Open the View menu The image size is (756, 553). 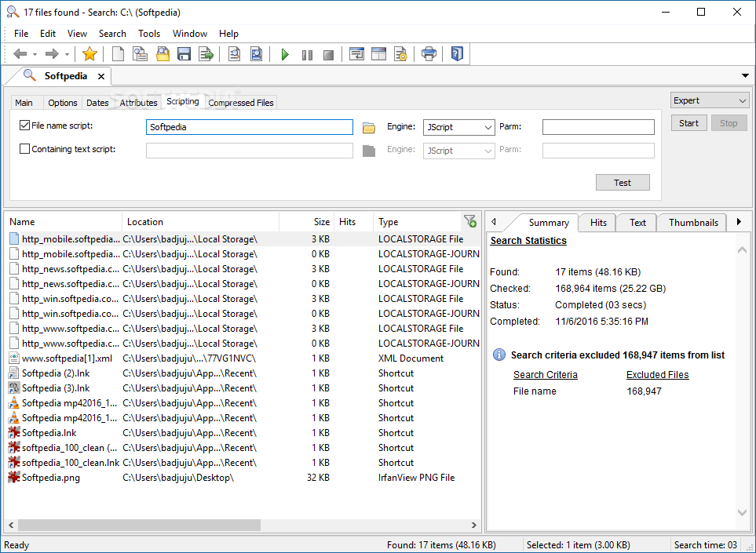77,34
